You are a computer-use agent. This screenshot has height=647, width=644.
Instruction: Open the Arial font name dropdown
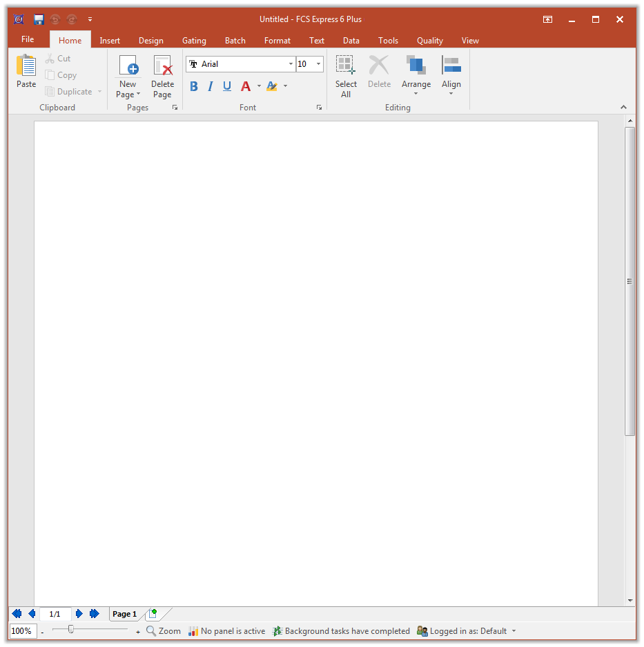tap(291, 64)
